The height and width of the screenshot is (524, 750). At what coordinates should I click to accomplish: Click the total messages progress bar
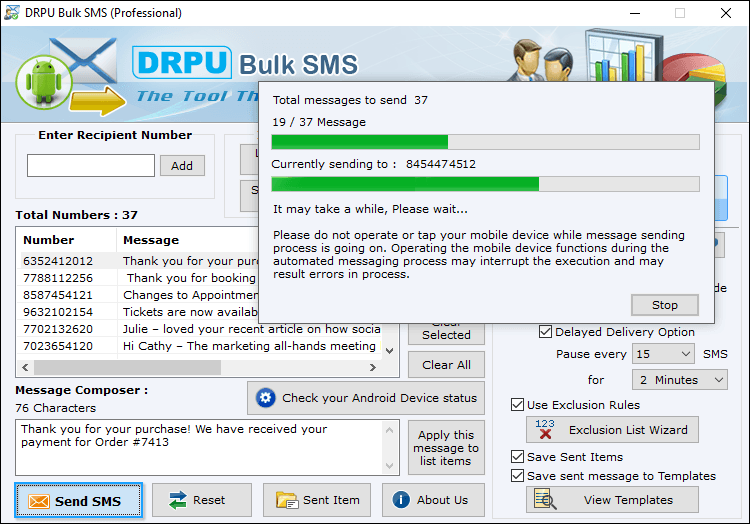485,142
